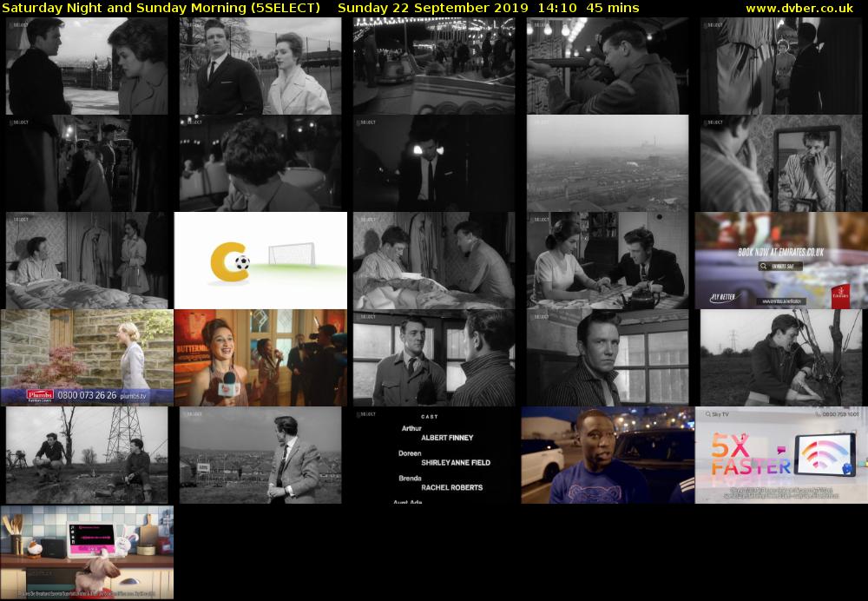Select the Plumbs furniture covers advert frame

click(x=87, y=358)
